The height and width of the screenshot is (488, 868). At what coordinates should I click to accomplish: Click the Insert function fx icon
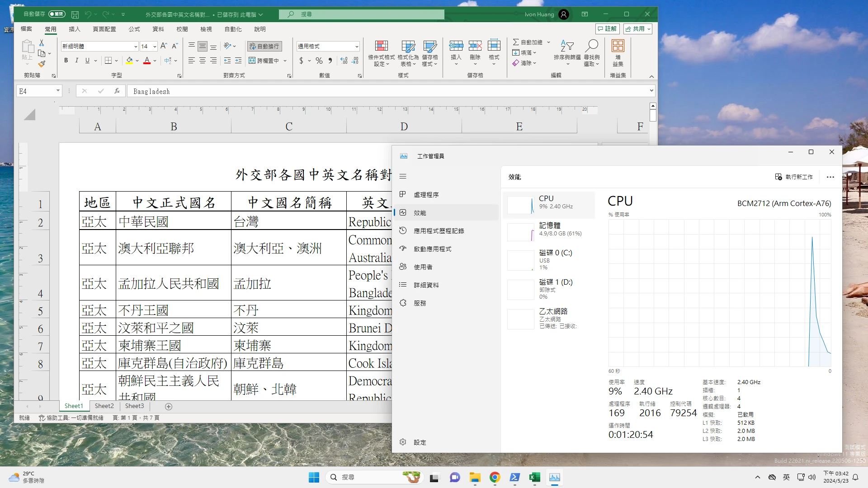pyautogui.click(x=117, y=91)
